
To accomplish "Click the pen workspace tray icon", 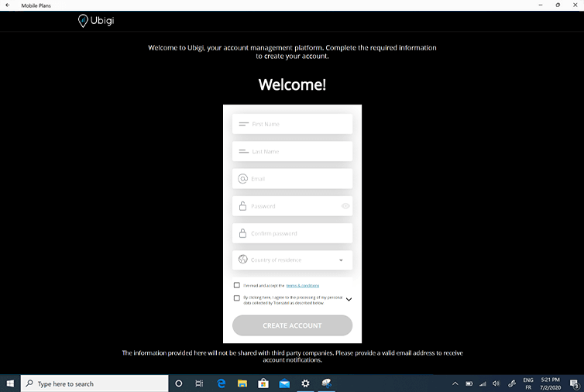I will pos(512,383).
